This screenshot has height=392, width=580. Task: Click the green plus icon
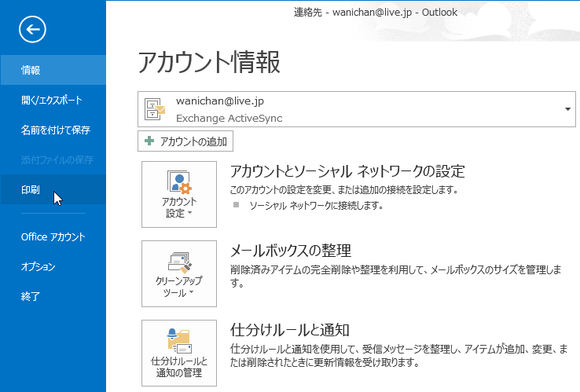pos(149,141)
